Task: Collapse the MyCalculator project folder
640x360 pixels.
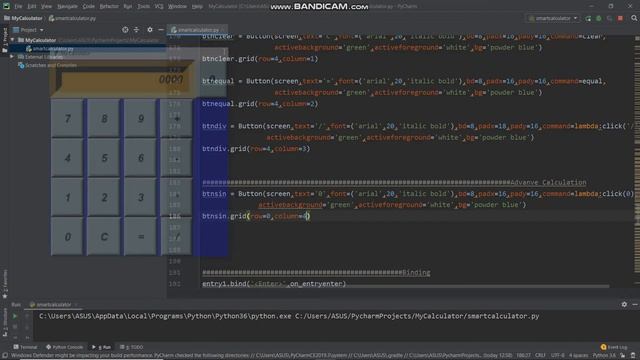Action: 13,40
